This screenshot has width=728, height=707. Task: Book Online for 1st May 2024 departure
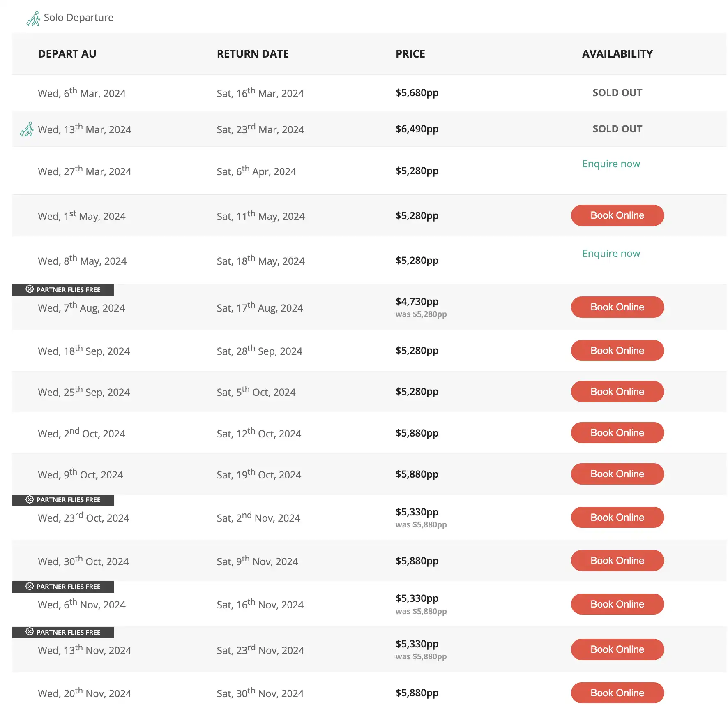617,215
